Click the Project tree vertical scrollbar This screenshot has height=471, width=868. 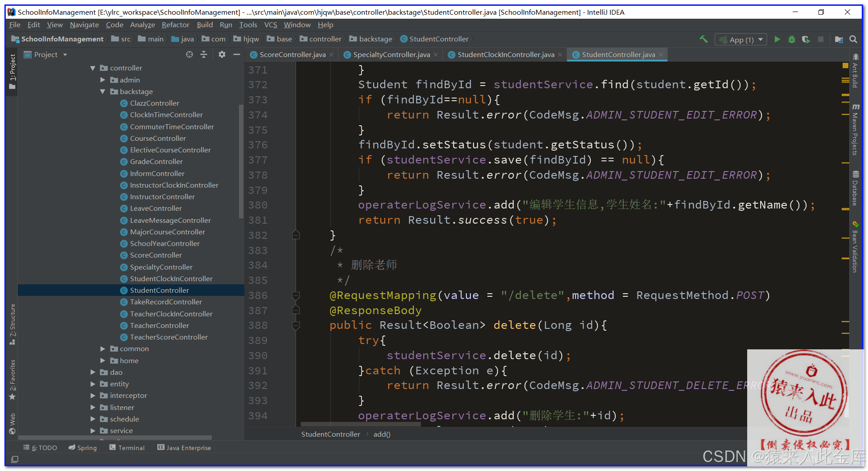241,161
